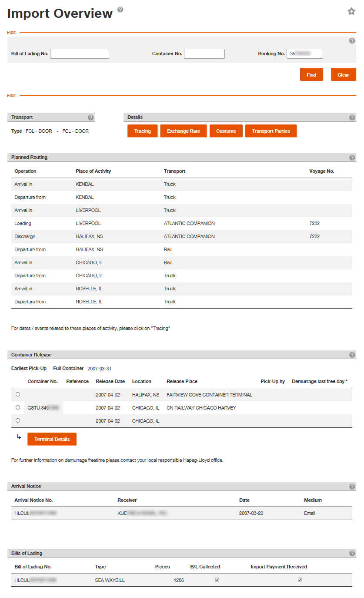The width and height of the screenshot is (364, 598).
Task: Click help icon in Transport header
Action: (x=90, y=118)
